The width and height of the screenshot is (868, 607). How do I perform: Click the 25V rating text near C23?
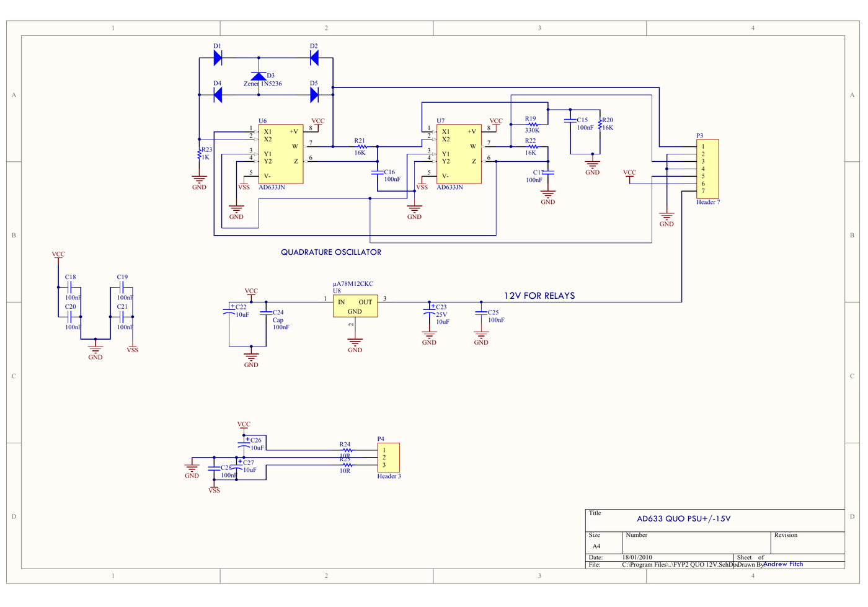pos(441,314)
